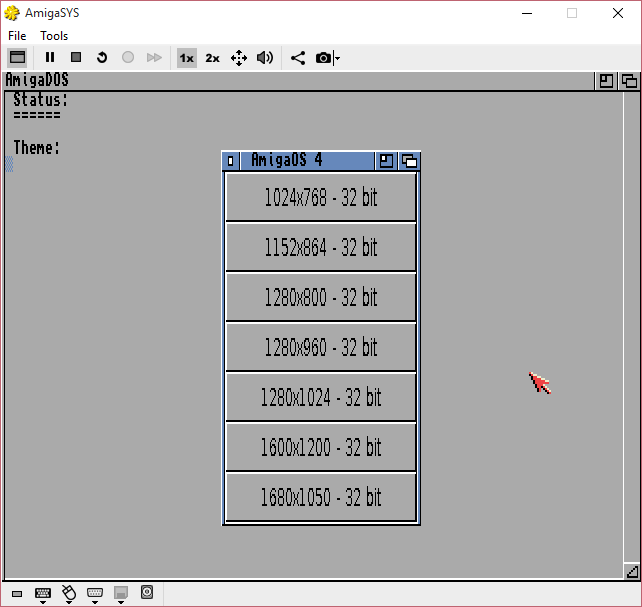Close the AmigaOS 4 dialog via close gadget
Viewport: 642px width, 607px height.
(x=231, y=161)
